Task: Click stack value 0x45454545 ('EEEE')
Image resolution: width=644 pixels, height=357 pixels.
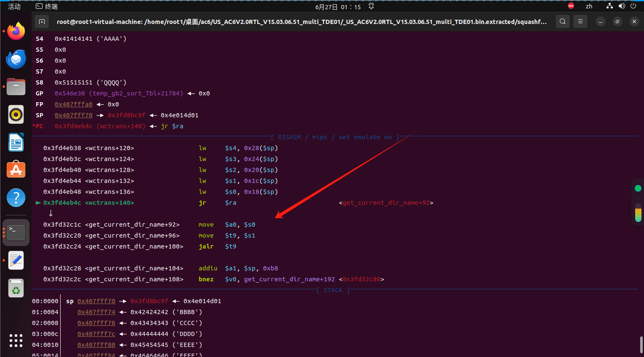Action: point(166,345)
